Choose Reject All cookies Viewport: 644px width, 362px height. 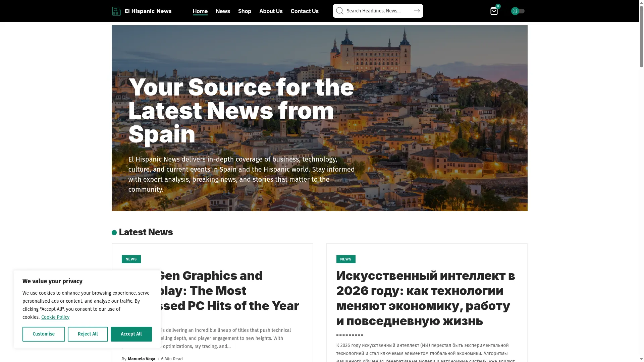pyautogui.click(x=88, y=334)
